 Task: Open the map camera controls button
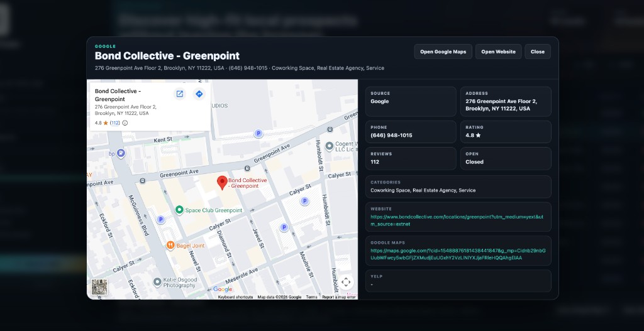(346, 282)
